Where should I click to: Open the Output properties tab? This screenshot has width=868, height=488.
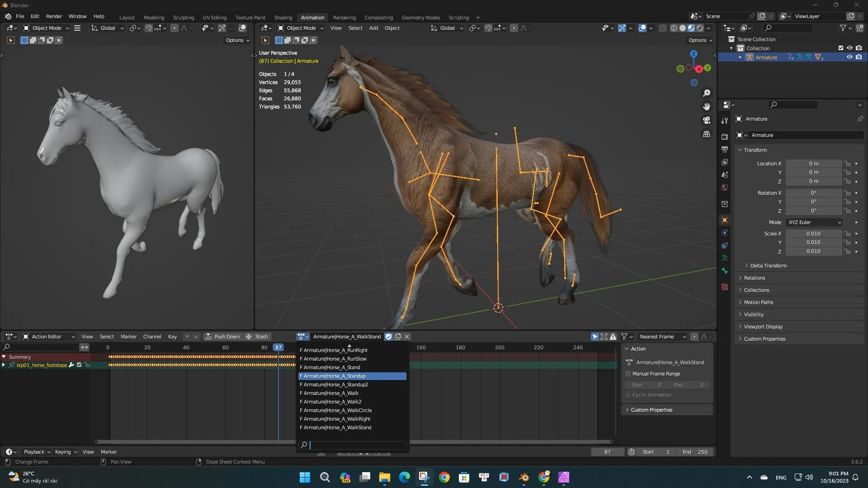[x=725, y=150]
